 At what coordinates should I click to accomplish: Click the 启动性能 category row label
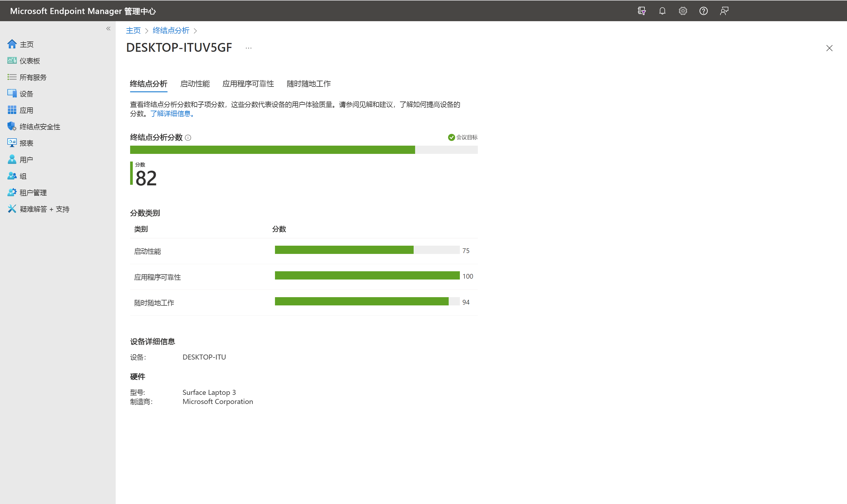point(147,251)
